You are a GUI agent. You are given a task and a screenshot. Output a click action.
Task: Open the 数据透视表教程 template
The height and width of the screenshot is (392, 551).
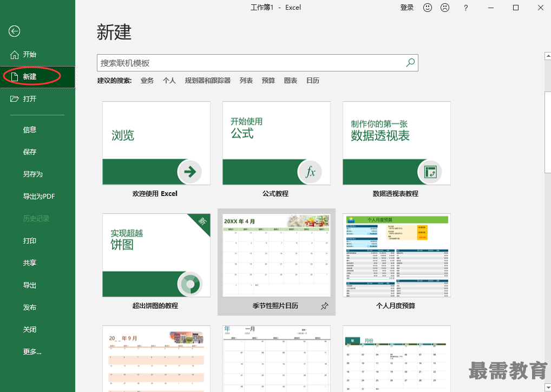397,143
